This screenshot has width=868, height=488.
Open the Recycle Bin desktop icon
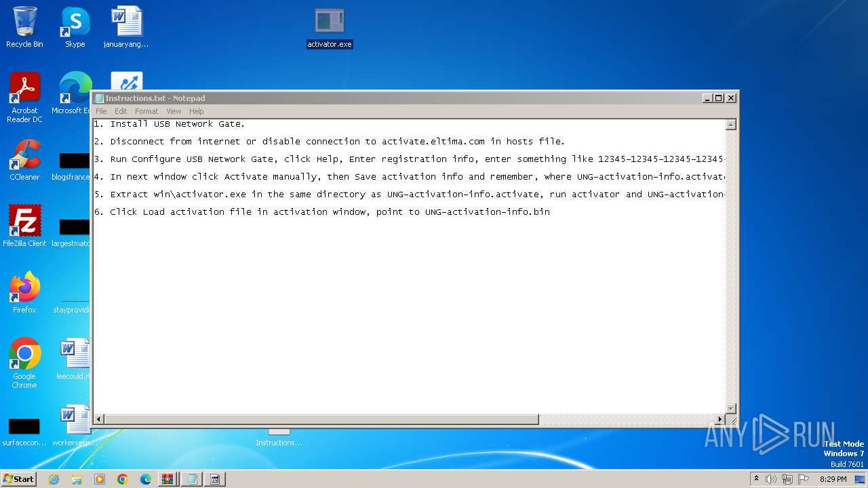24,27
